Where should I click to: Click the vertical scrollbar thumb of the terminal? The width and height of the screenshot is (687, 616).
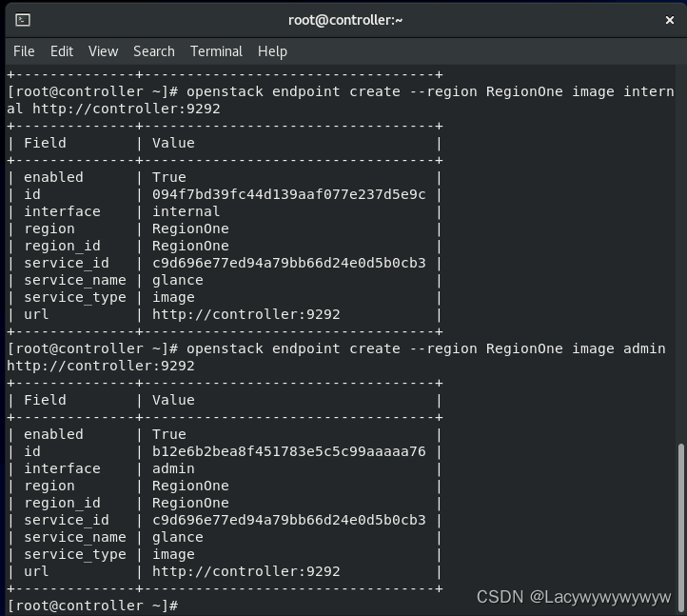(680, 527)
